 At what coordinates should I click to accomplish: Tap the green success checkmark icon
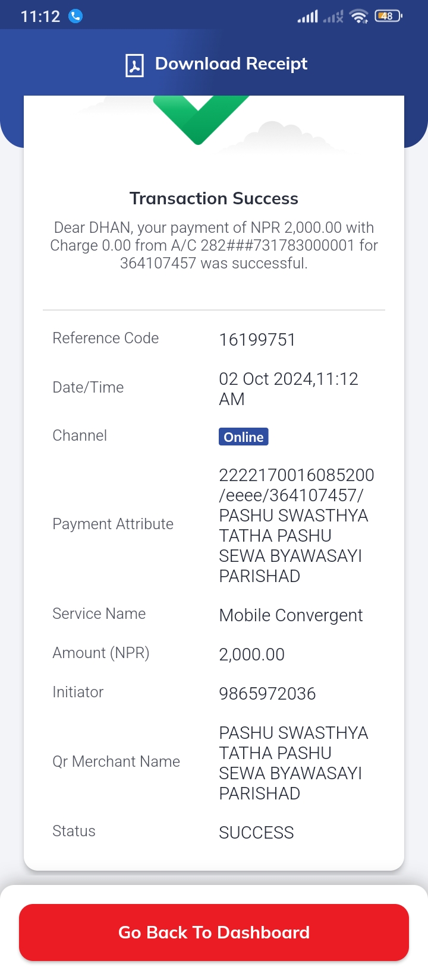pos(200,119)
